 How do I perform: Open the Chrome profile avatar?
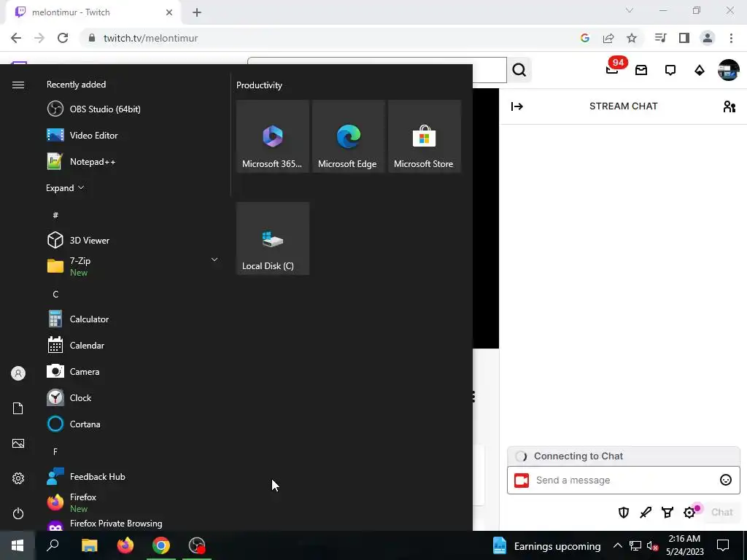[708, 38]
